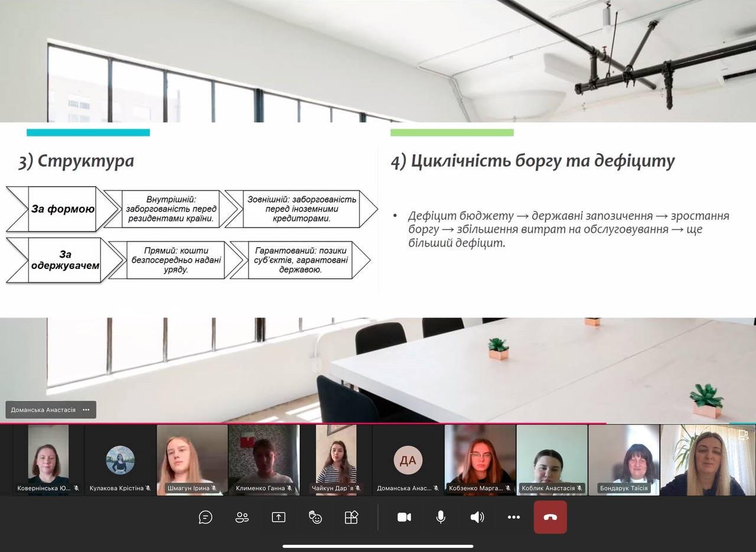The width and height of the screenshot is (756, 552).
Task: Open the meeting chat
Action: click(x=206, y=517)
